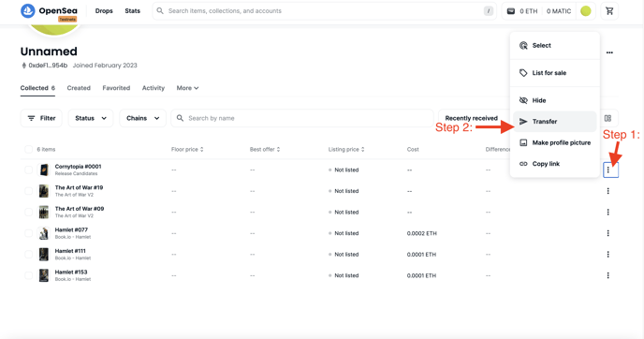Open the Hamlet #111 item link
The image size is (644, 339).
70,251
